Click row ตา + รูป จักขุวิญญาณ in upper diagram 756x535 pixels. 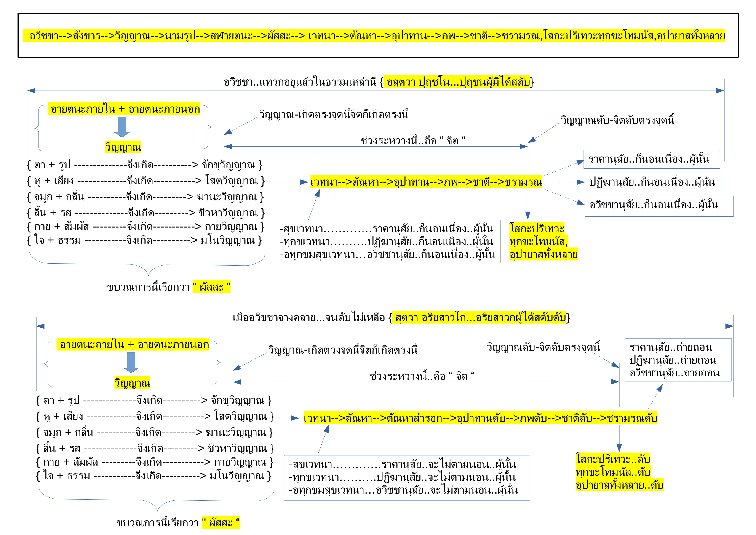click(144, 165)
